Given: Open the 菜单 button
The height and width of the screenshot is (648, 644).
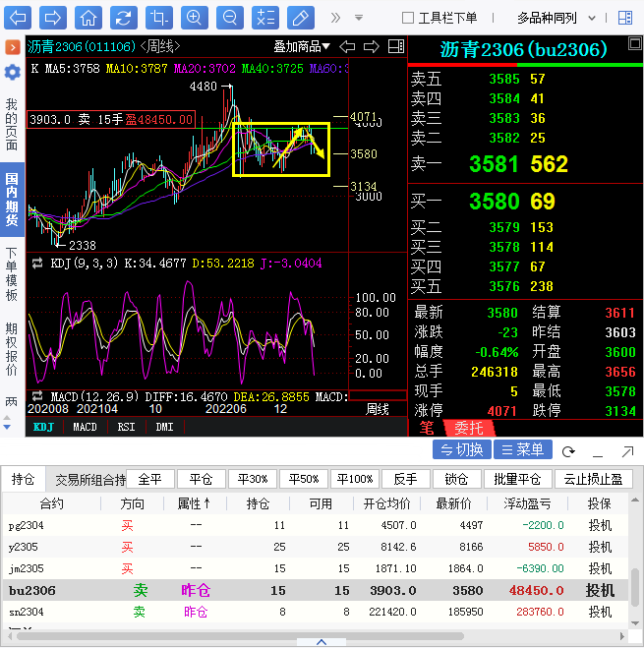Looking at the screenshot, I should tap(523, 449).
